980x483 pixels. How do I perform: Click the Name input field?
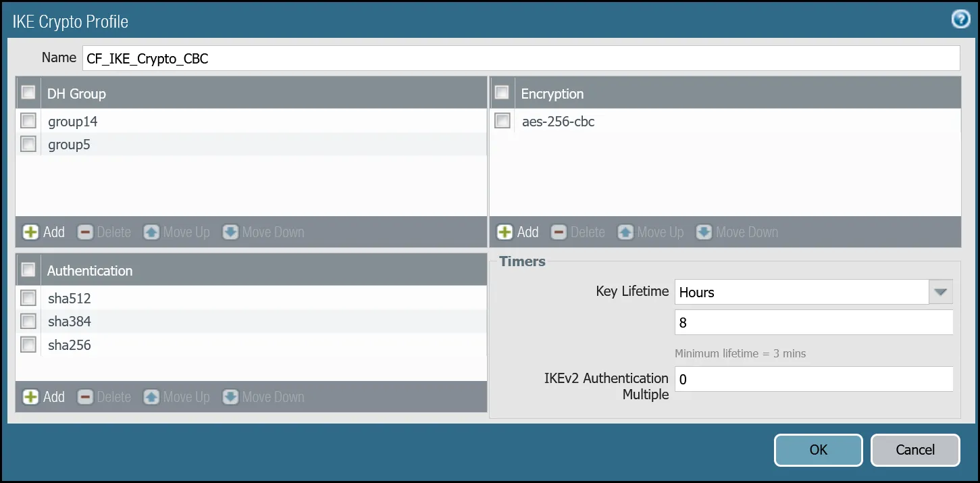520,58
